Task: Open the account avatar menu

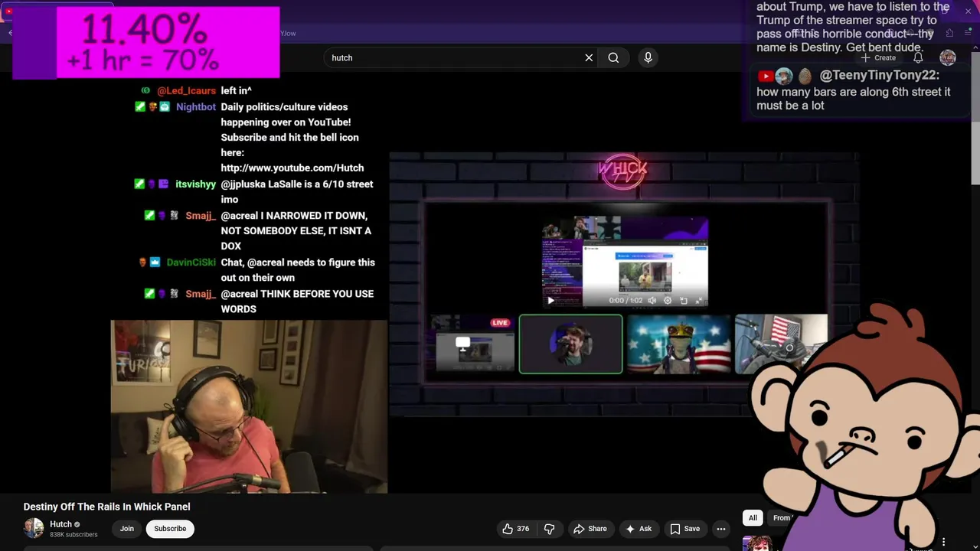Action: (948, 57)
